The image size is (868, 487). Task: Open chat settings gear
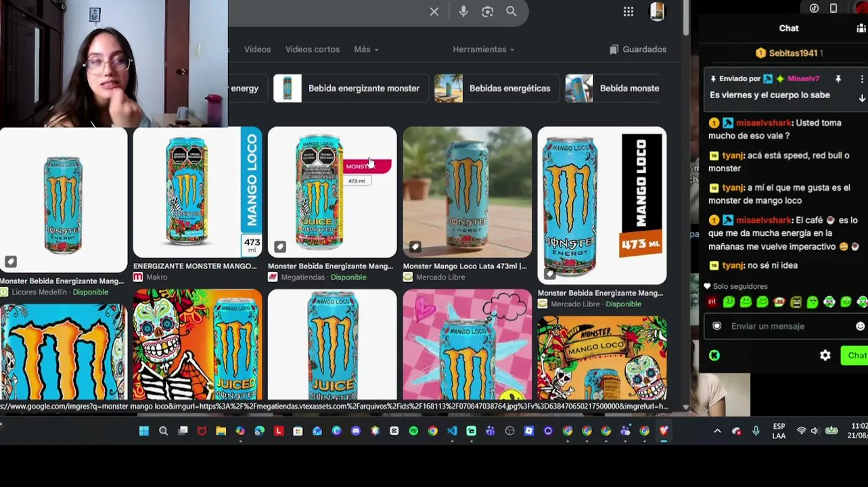825,355
